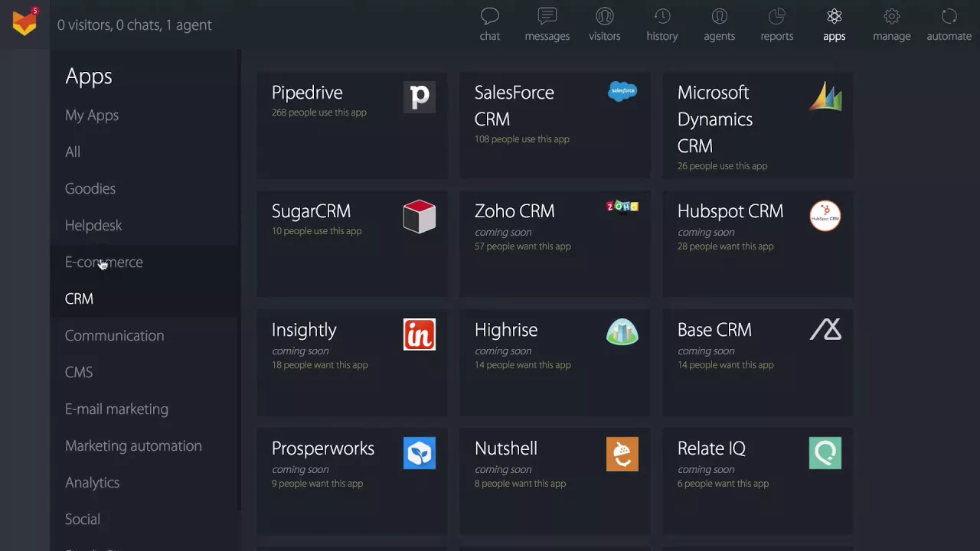Screen dimensions: 980x551
Task: Click the Pipedrive logo icon
Action: tap(420, 97)
